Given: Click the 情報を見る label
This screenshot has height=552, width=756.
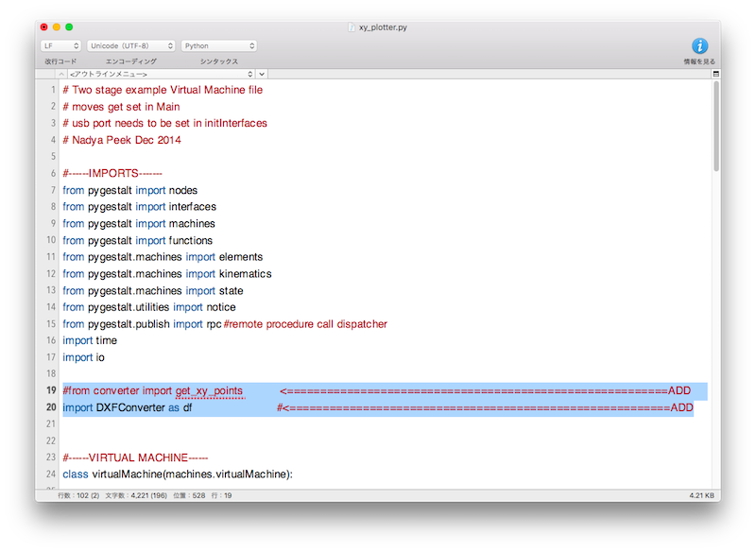Looking at the screenshot, I should click(x=699, y=61).
